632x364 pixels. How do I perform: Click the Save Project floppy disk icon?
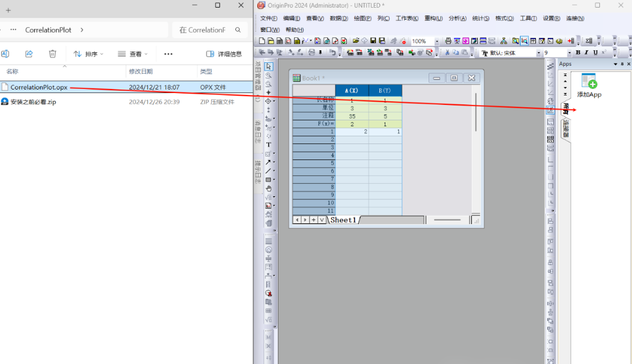[374, 41]
